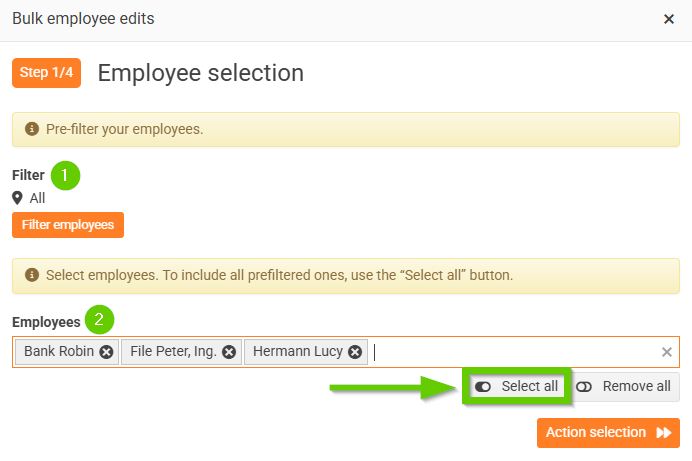
Task: Click the location pin icon beside All
Action: pos(17,198)
